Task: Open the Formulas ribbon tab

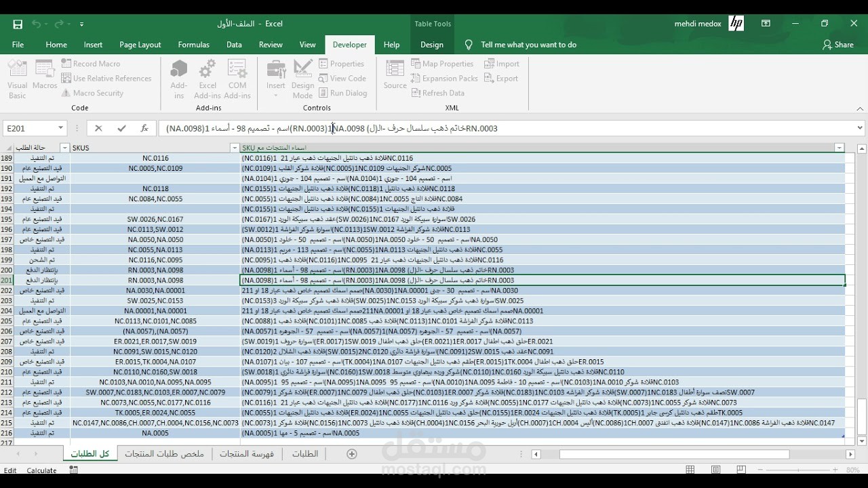Action: 194,45
